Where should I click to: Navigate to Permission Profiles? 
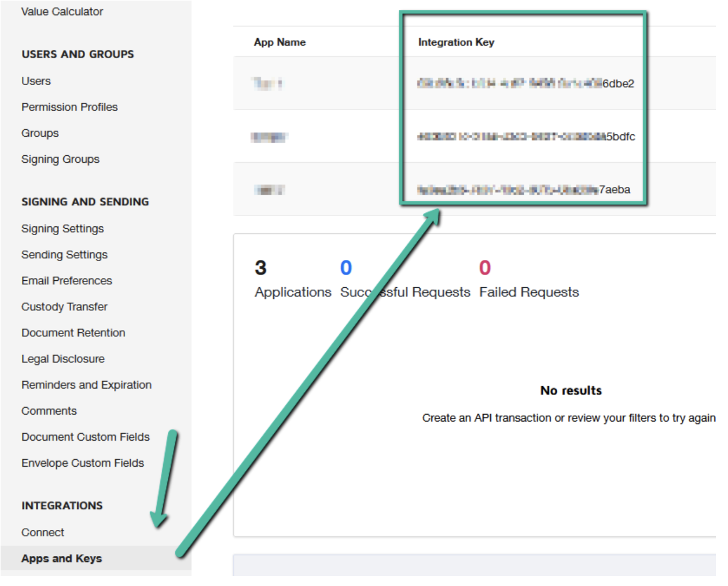(69, 107)
